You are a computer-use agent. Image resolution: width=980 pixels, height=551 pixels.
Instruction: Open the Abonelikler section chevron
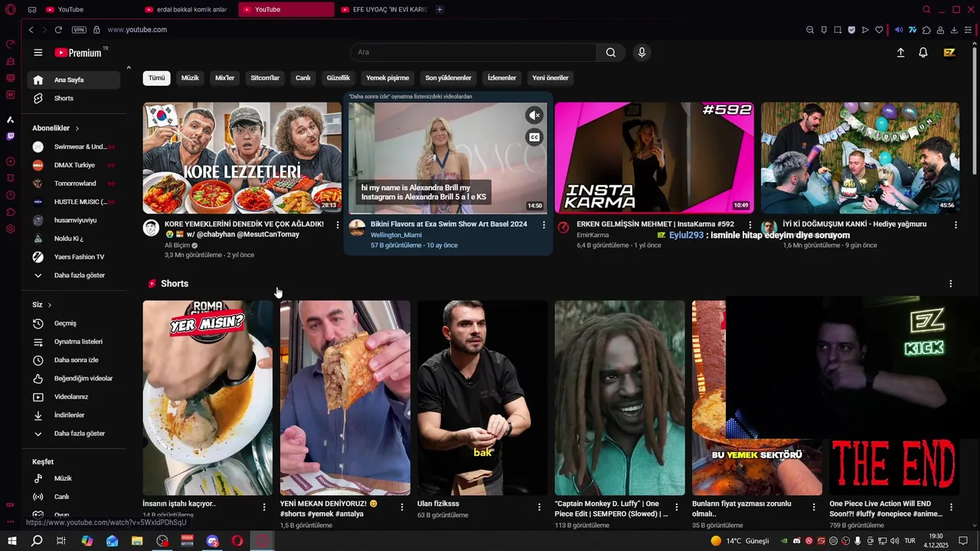77,129
